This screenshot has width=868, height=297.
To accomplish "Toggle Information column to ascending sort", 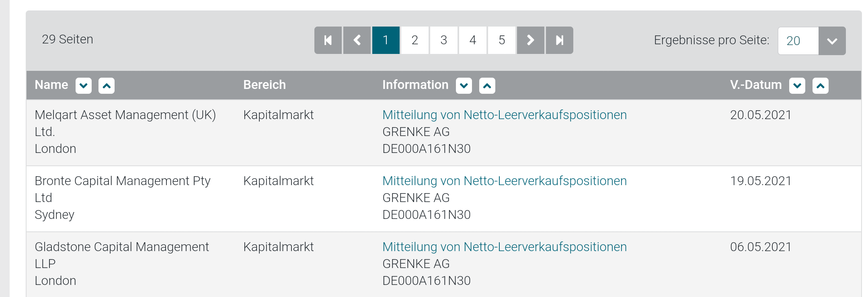I will pos(487,85).
